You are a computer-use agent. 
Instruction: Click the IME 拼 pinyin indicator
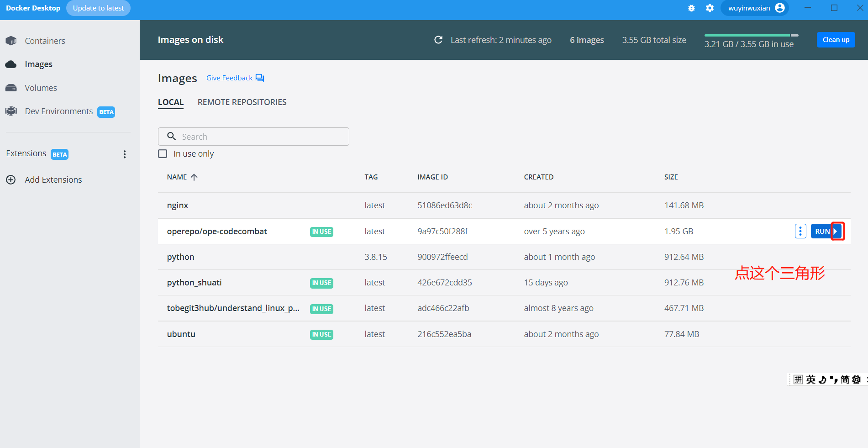pyautogui.click(x=798, y=379)
